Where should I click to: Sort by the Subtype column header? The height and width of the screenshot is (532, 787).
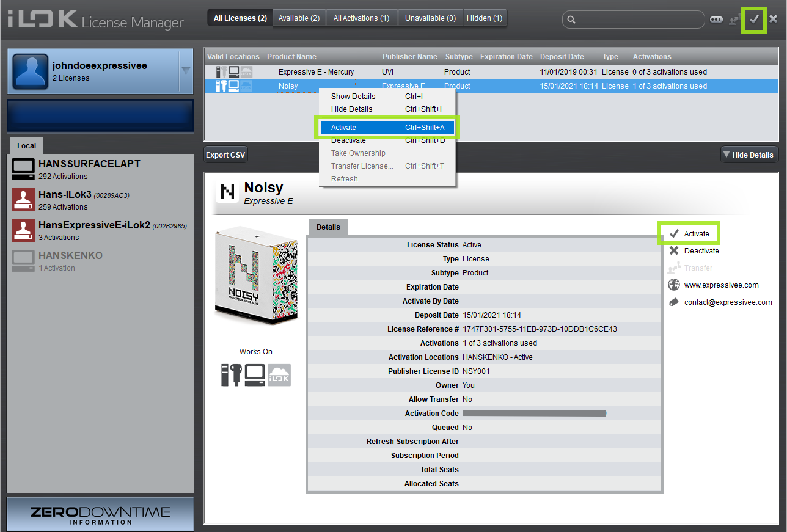(x=459, y=57)
